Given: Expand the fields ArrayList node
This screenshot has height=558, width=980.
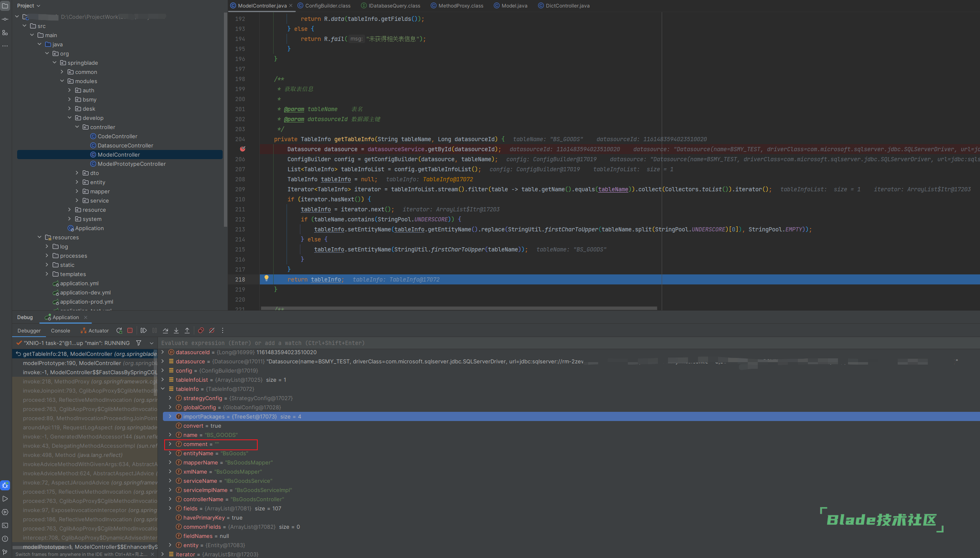Looking at the screenshot, I should point(170,508).
